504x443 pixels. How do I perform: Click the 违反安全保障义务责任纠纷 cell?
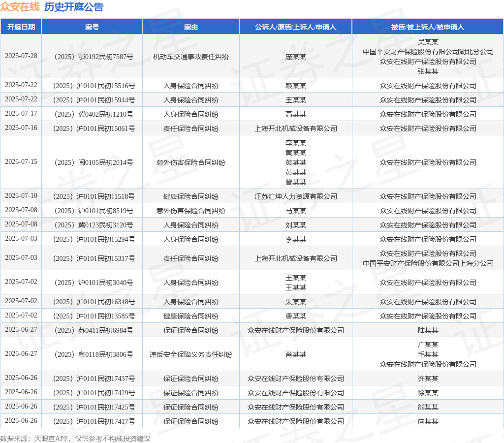(x=191, y=354)
